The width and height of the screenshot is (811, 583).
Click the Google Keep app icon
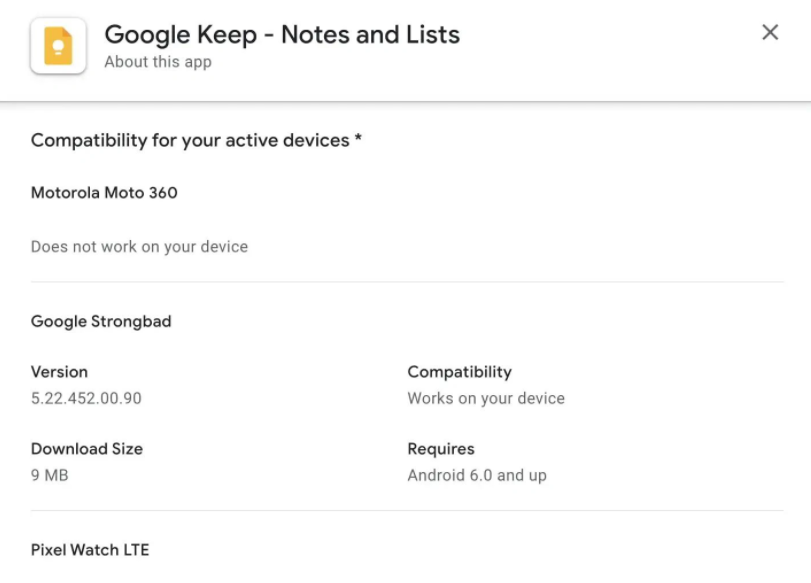pyautogui.click(x=58, y=46)
